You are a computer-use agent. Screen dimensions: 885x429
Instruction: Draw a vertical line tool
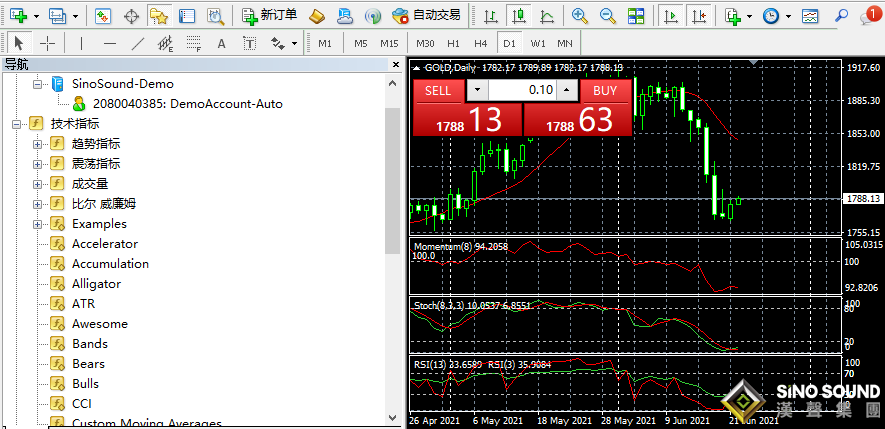point(81,43)
